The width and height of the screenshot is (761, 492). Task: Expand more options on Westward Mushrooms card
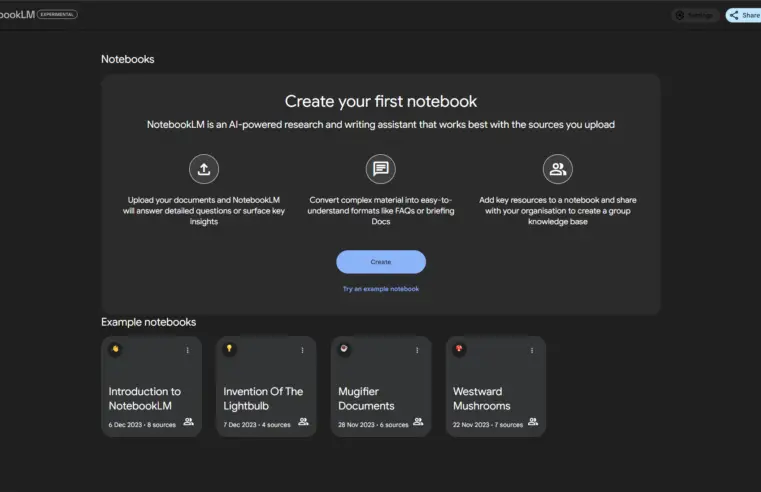(x=532, y=350)
